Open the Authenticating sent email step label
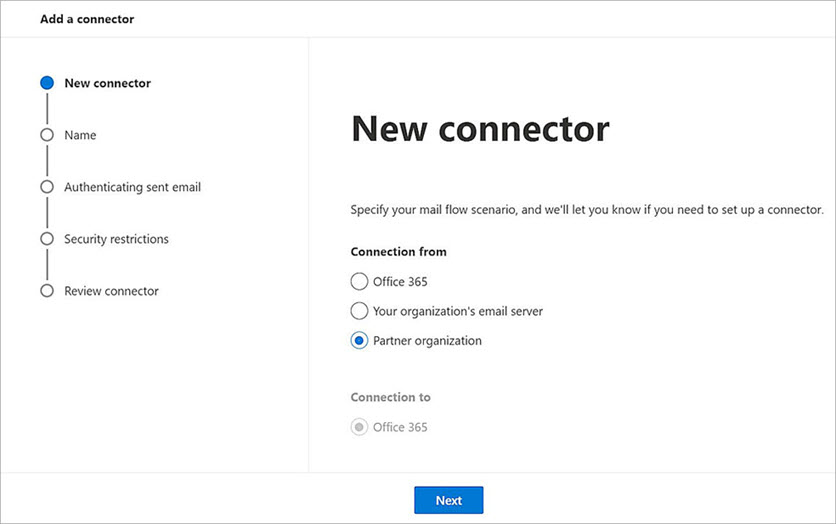836x524 pixels. tap(132, 187)
